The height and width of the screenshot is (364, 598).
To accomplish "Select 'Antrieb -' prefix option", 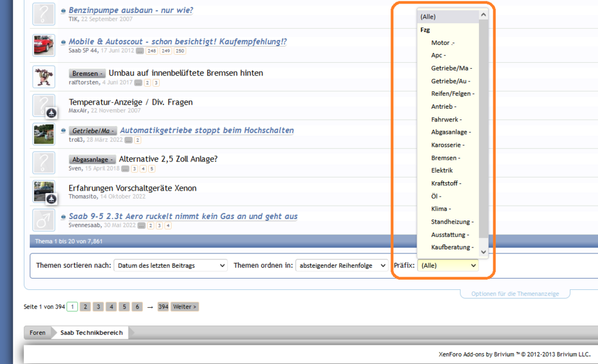I will pos(448,107).
